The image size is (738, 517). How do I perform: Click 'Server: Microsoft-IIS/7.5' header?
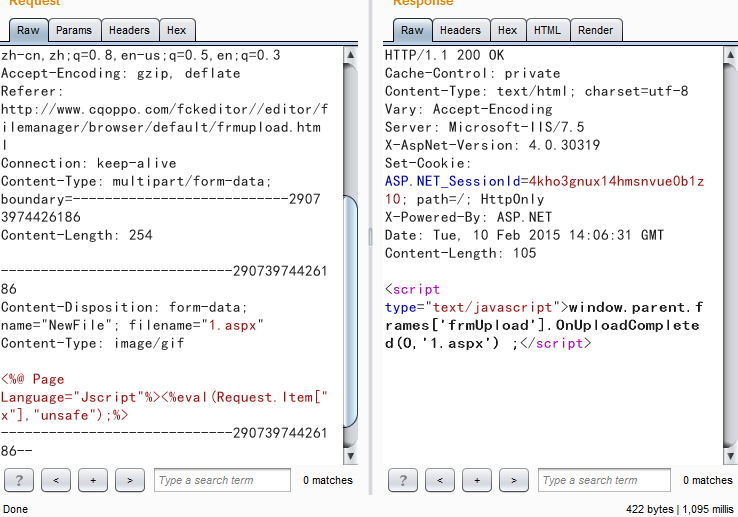pyautogui.click(x=484, y=127)
